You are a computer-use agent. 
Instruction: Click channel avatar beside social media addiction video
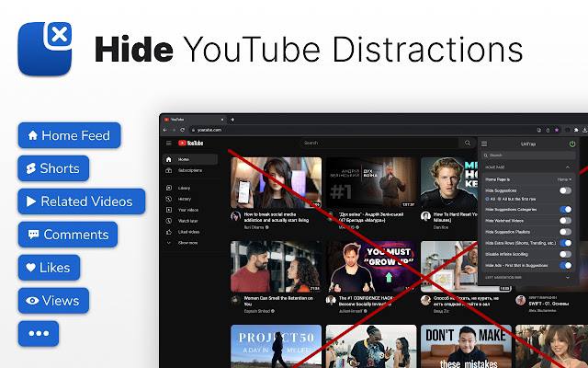coord(236,216)
